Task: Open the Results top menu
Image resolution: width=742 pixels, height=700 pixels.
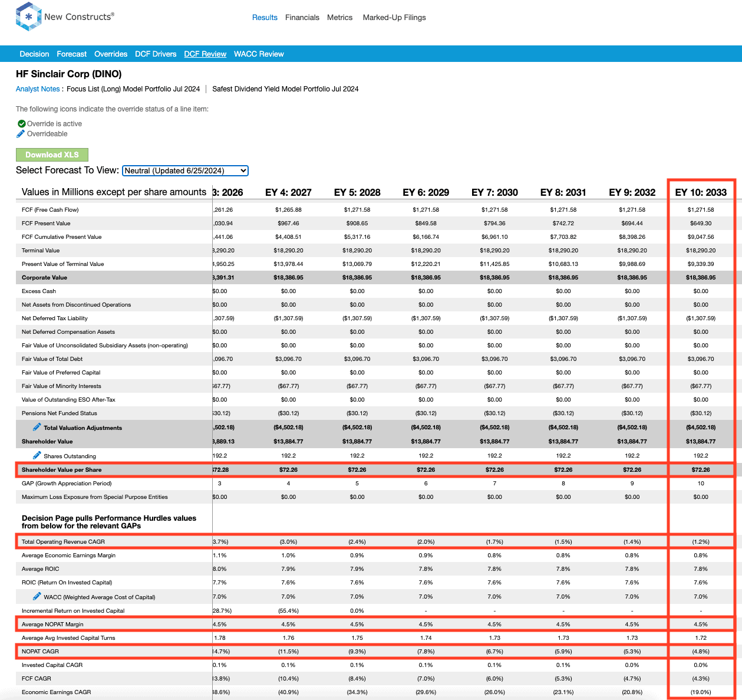Action: [265, 18]
